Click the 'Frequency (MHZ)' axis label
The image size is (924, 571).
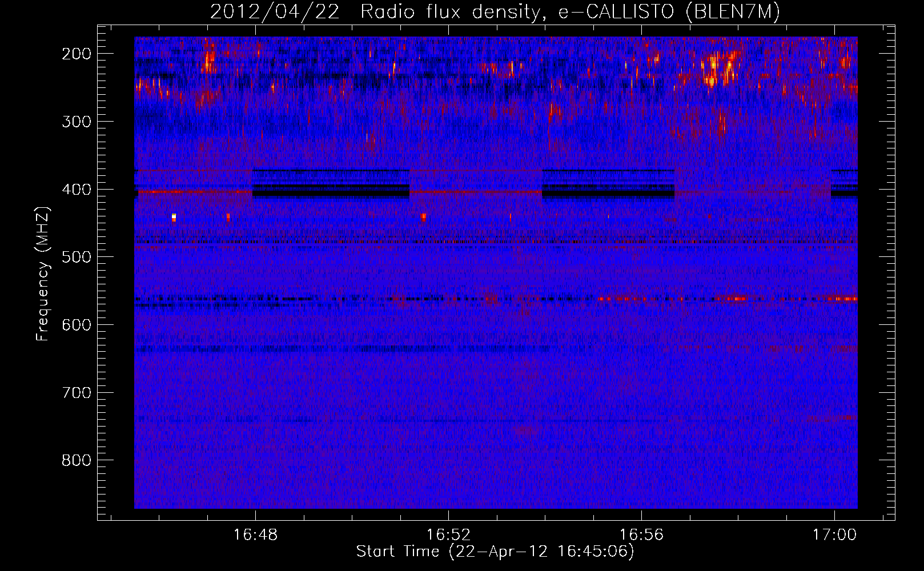43,274
